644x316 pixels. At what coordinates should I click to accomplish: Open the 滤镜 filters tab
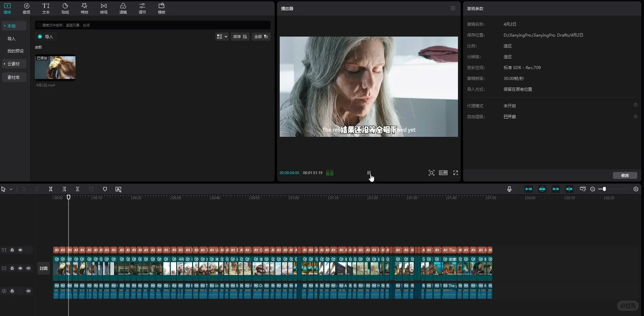click(x=123, y=8)
